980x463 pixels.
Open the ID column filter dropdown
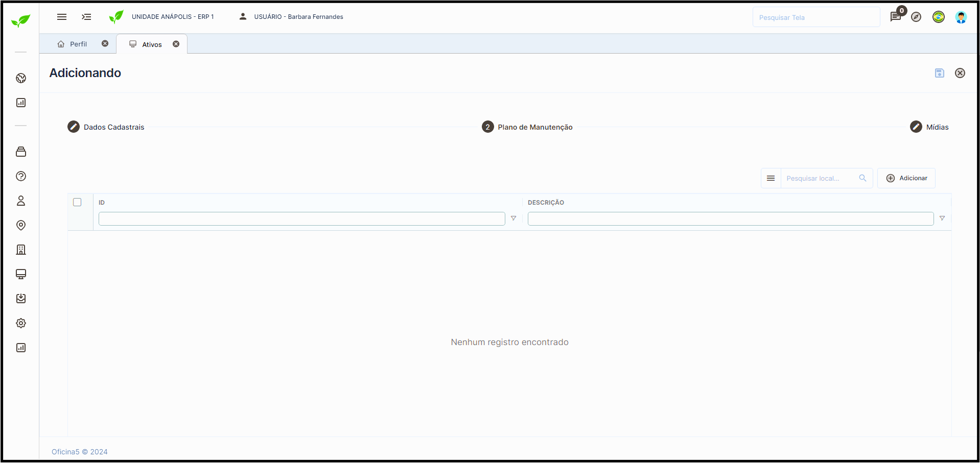[514, 218]
